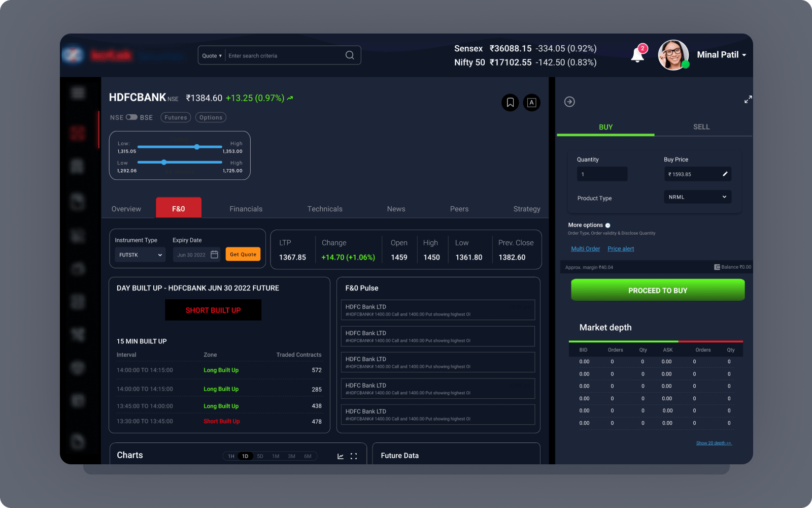Expand the Minal Patil account menu arrow
812x508 pixels.
point(744,55)
